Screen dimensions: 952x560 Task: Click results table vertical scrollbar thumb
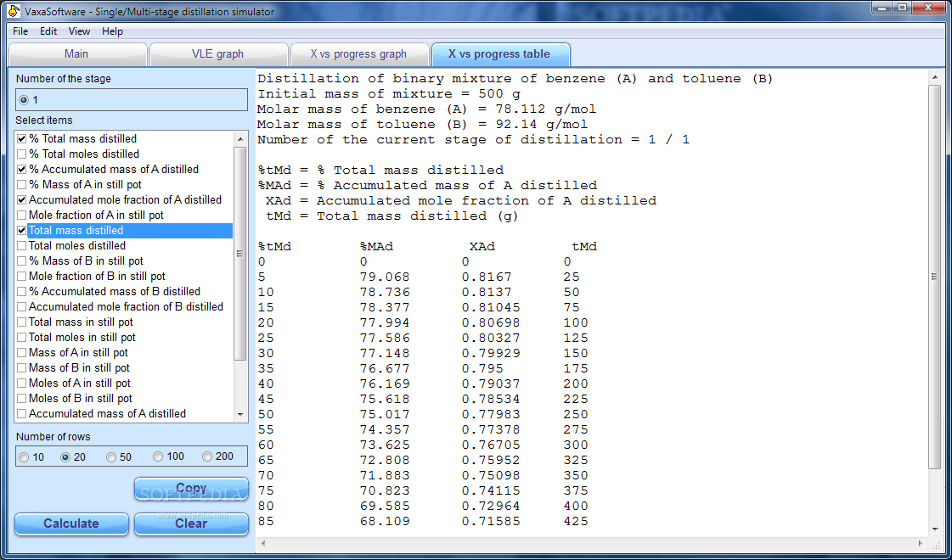[x=934, y=277]
